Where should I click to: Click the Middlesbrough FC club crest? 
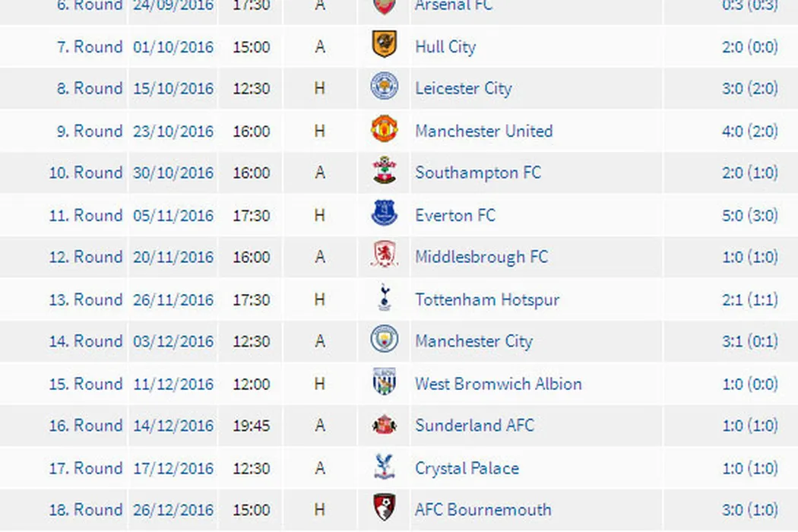pos(384,257)
